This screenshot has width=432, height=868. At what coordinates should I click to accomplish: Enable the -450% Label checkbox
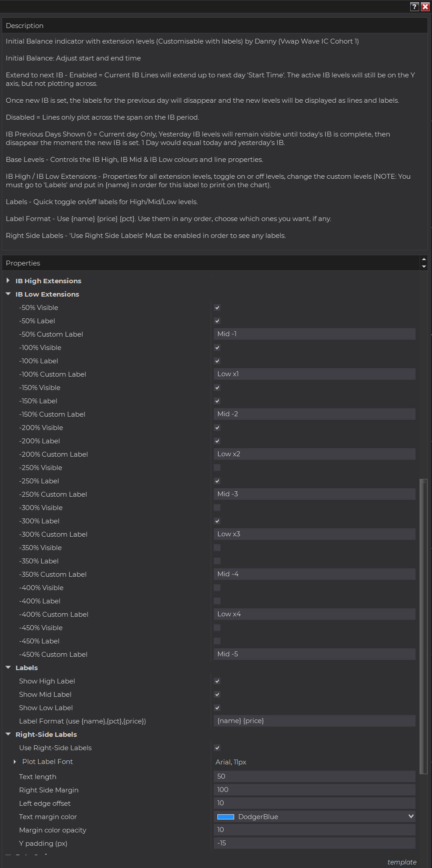pos(217,641)
